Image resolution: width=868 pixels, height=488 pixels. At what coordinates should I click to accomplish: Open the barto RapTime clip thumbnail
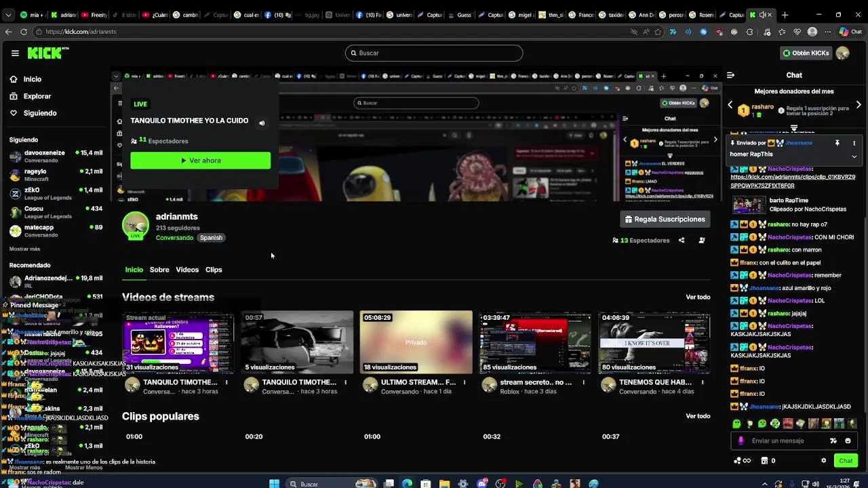click(749, 204)
